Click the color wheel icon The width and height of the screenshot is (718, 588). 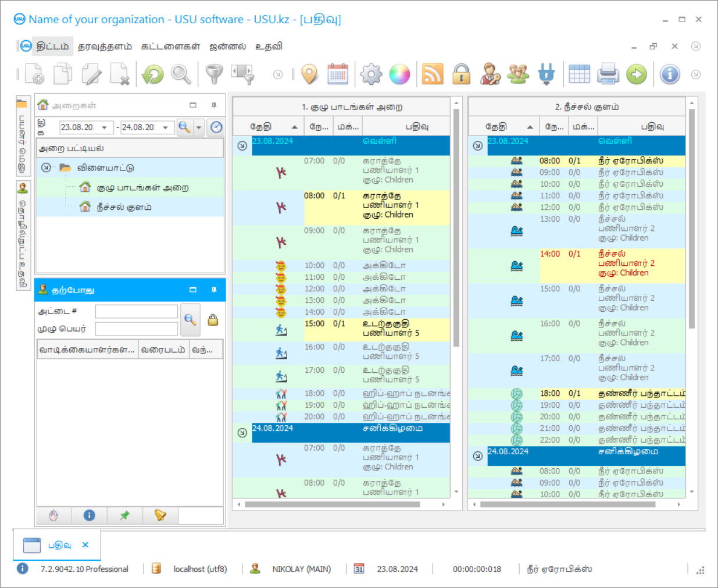point(399,74)
